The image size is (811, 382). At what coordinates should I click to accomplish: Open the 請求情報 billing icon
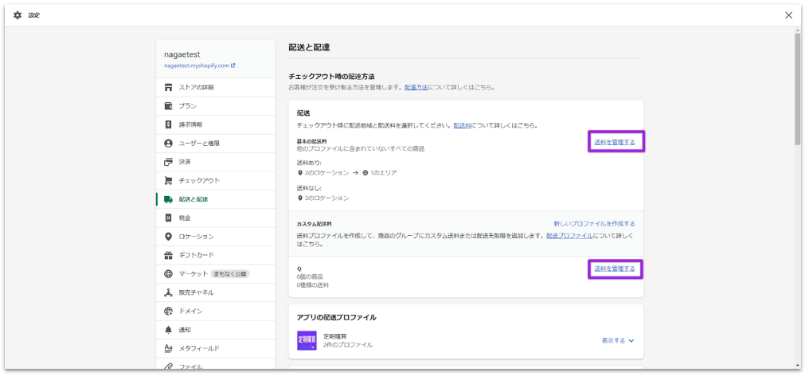[168, 125]
